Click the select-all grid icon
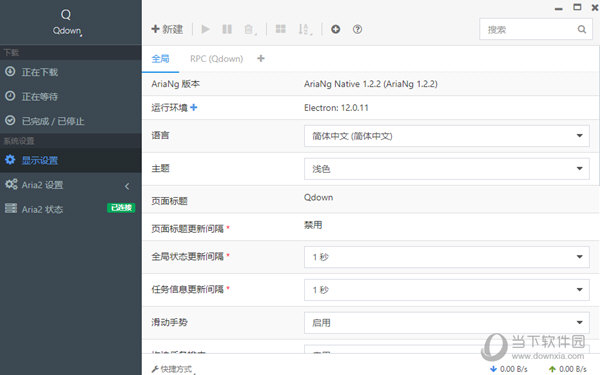This screenshot has width=600, height=375. pos(280,29)
